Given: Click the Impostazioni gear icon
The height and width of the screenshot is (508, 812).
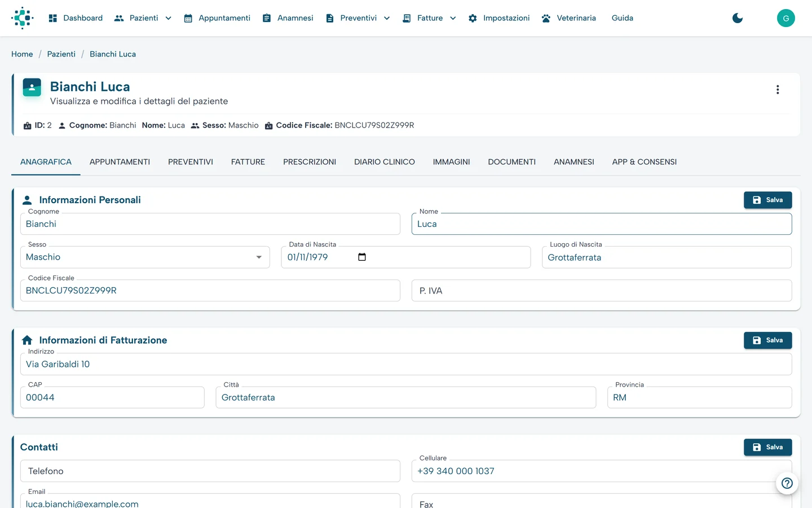Looking at the screenshot, I should point(473,18).
